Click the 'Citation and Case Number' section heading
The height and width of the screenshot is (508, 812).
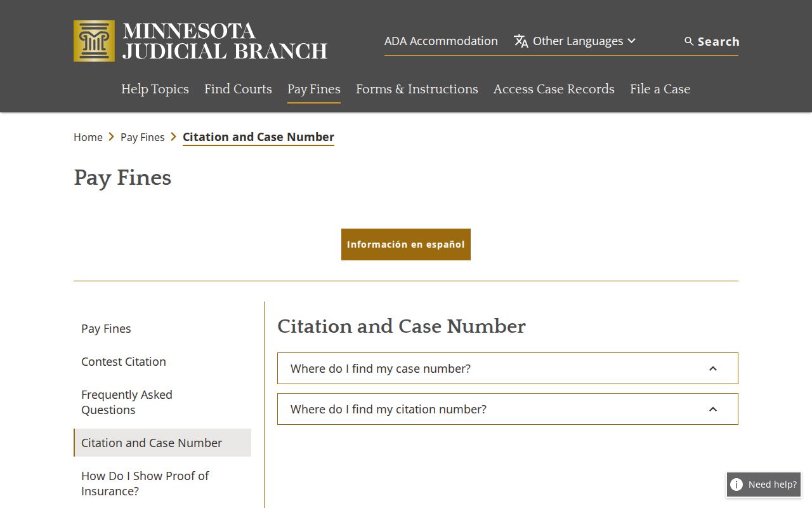(x=402, y=326)
